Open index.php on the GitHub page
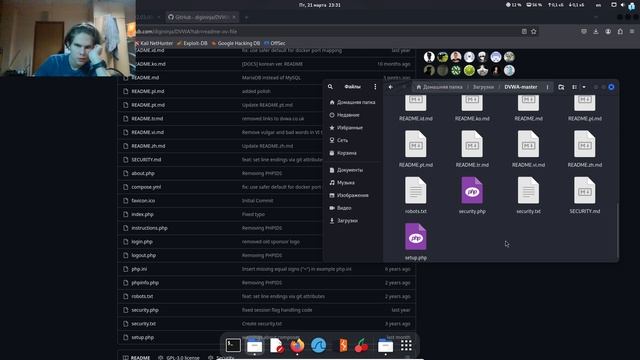The width and height of the screenshot is (640, 360). (142, 214)
